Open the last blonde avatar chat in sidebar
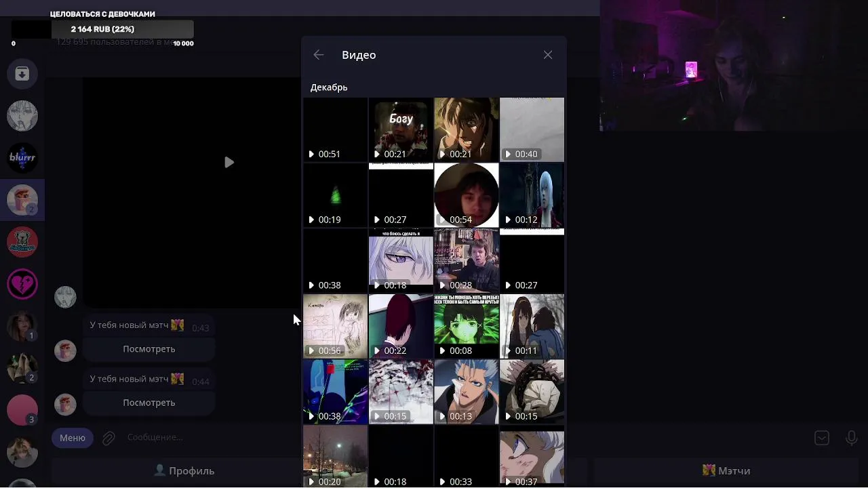868x488 pixels. point(22,452)
